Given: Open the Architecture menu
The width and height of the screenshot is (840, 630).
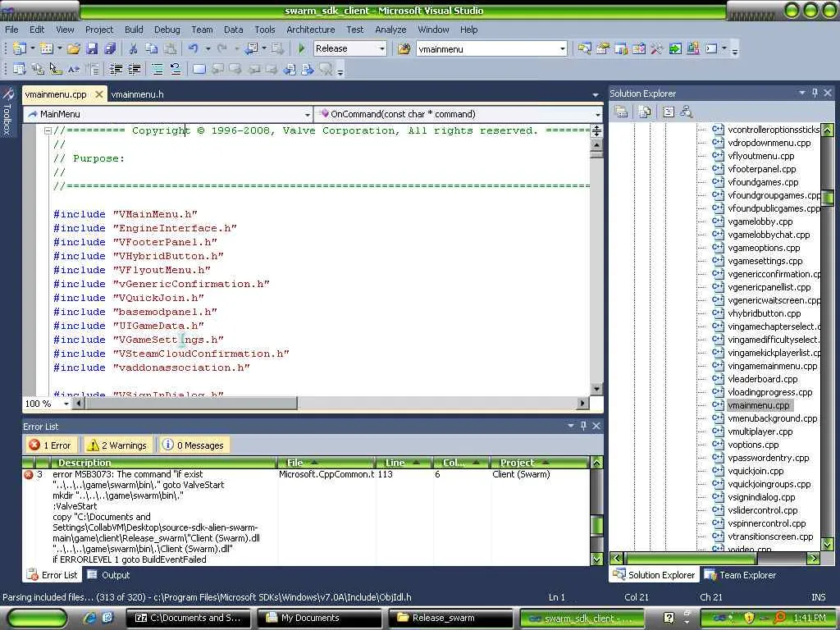Looking at the screenshot, I should click(311, 30).
